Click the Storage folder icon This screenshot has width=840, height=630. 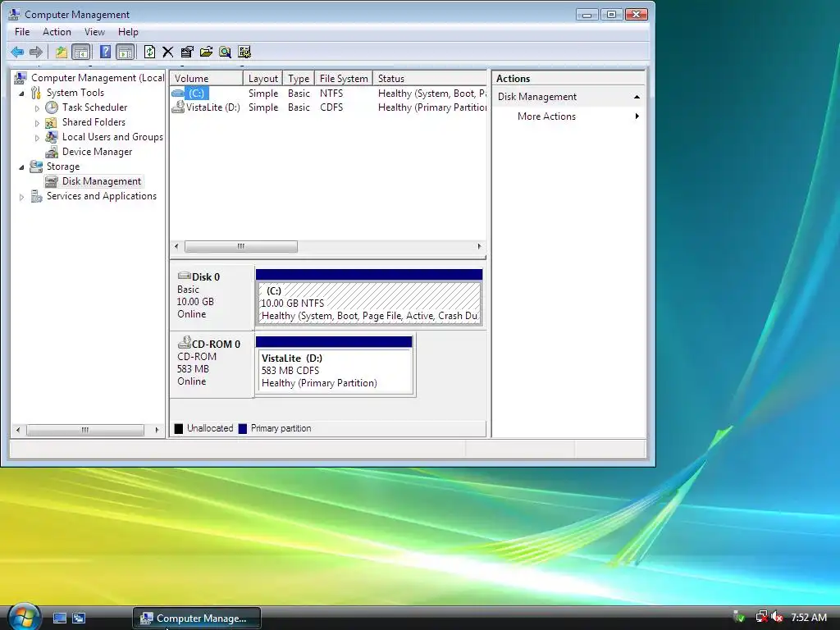point(36,167)
